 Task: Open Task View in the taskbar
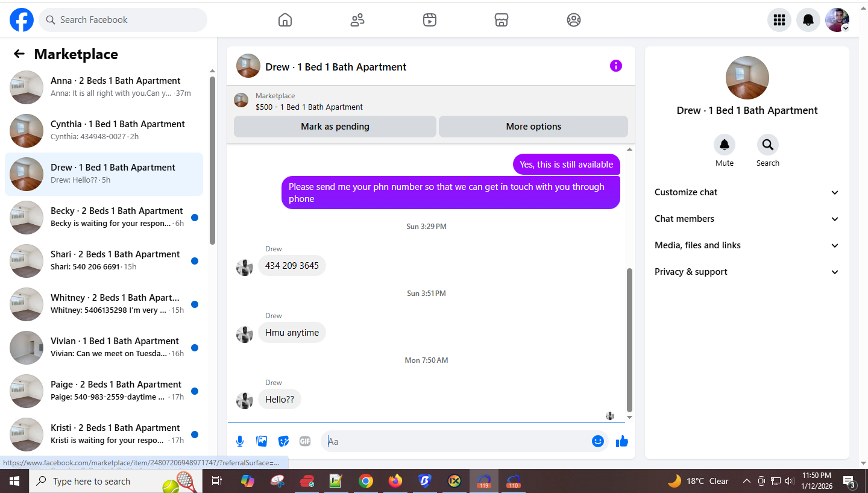[217, 481]
